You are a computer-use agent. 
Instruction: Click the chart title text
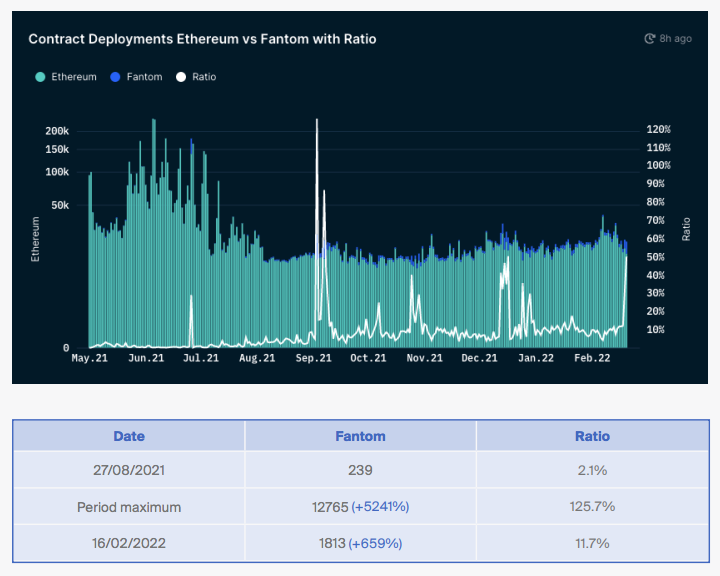202,39
